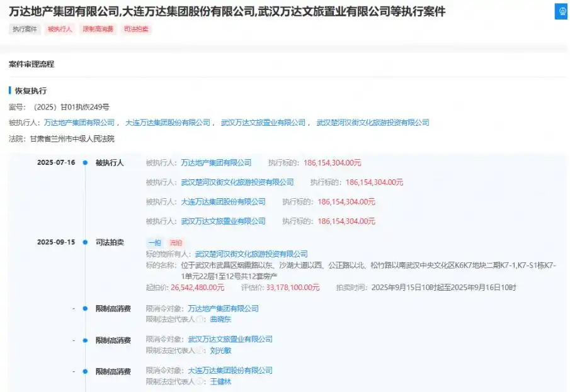This screenshot has height=392, width=570.
Task: Click the blue floating service icon top right
Action: coord(561,11)
